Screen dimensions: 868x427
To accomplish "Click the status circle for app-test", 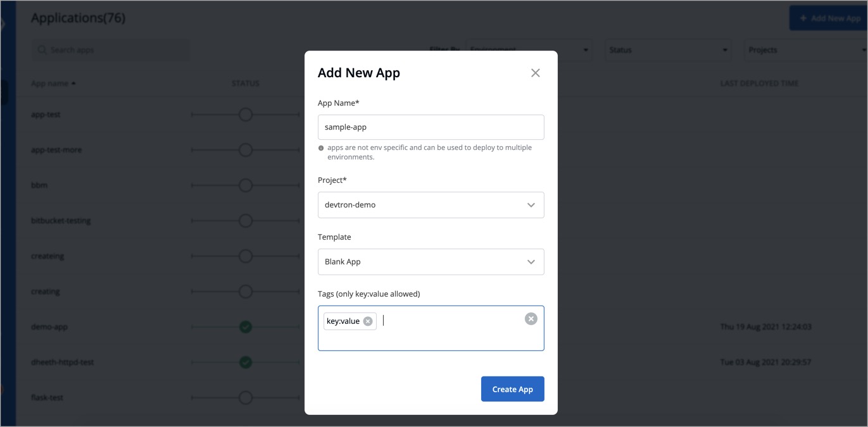I will 246,114.
